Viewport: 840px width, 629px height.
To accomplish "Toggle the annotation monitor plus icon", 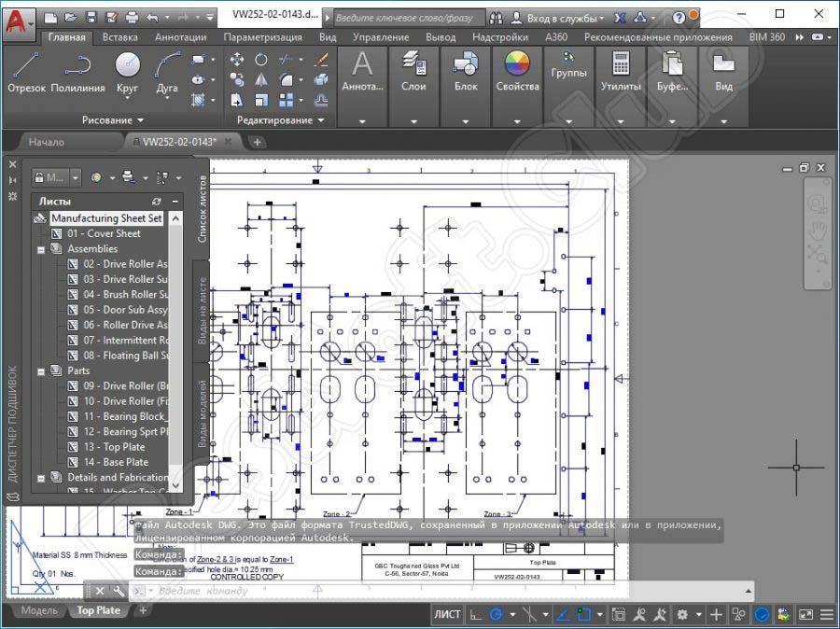I will point(716,614).
